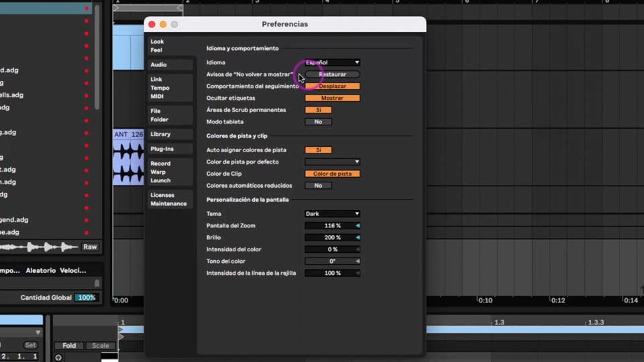
Task: Click the browser list vertical scrollbar
Action: (x=97, y=58)
